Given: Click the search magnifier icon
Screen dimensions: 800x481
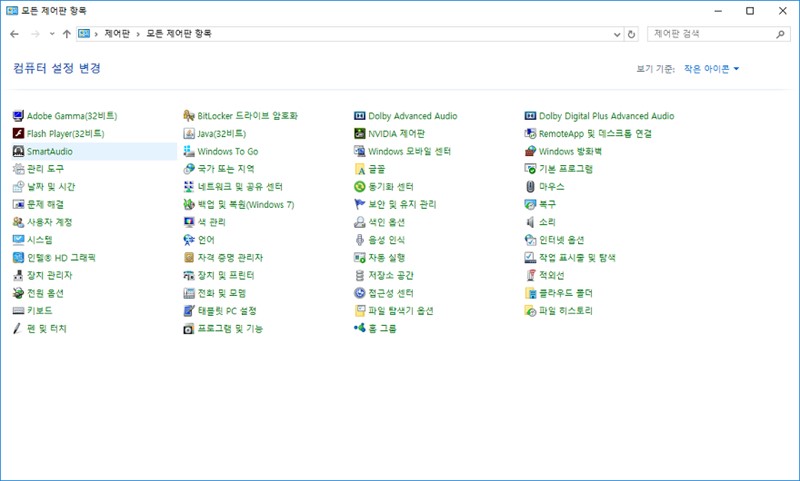Looking at the screenshot, I should click(x=780, y=34).
